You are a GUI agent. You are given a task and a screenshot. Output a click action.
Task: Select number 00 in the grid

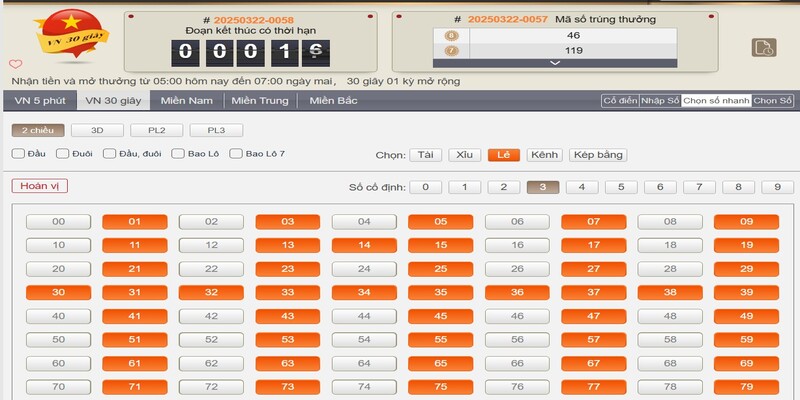[x=58, y=222]
